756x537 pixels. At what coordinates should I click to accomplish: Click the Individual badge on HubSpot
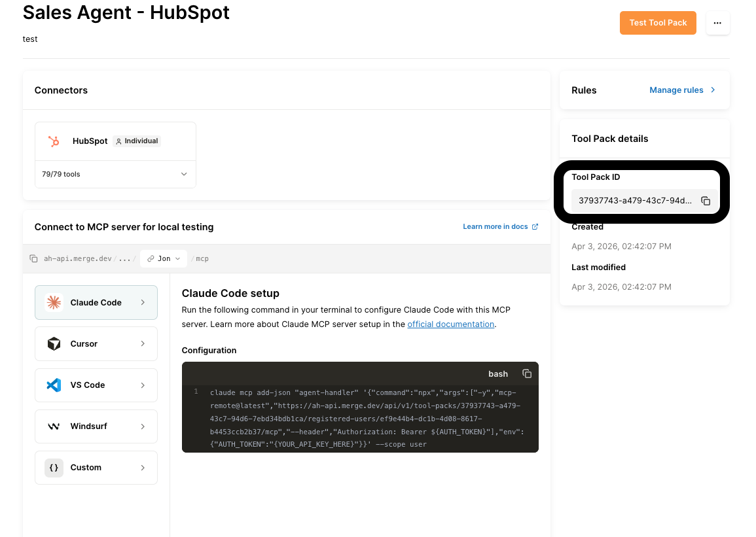(x=137, y=141)
